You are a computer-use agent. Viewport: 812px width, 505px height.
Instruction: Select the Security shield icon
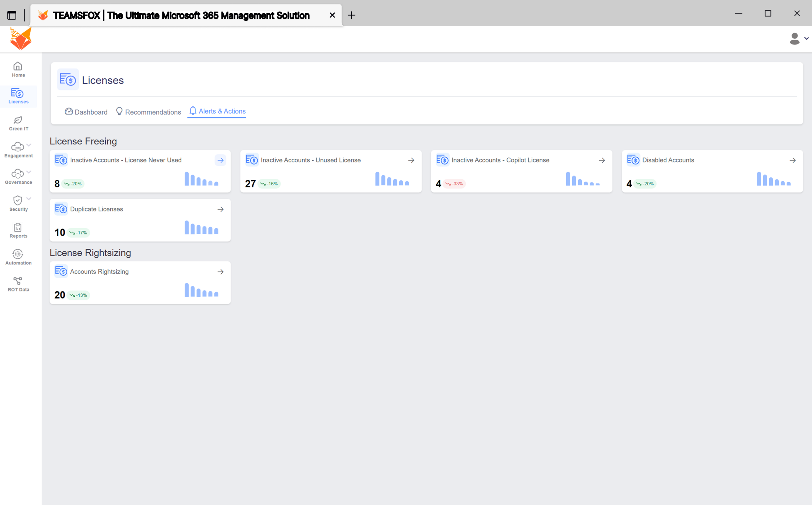pyautogui.click(x=17, y=201)
